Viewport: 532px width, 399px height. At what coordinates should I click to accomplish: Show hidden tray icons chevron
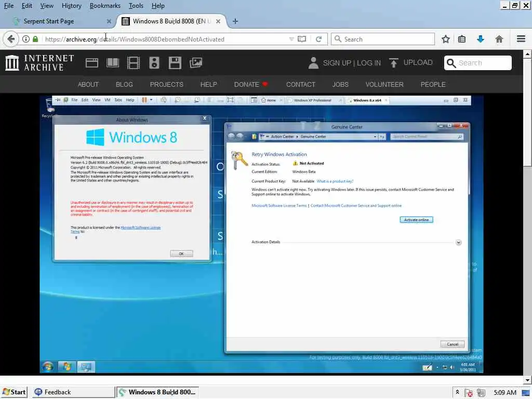point(457,392)
